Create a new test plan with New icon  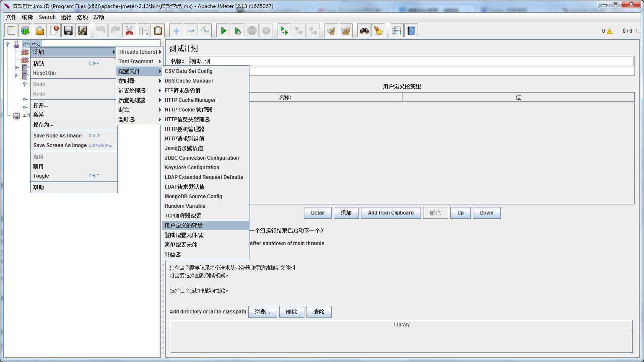click(11, 31)
